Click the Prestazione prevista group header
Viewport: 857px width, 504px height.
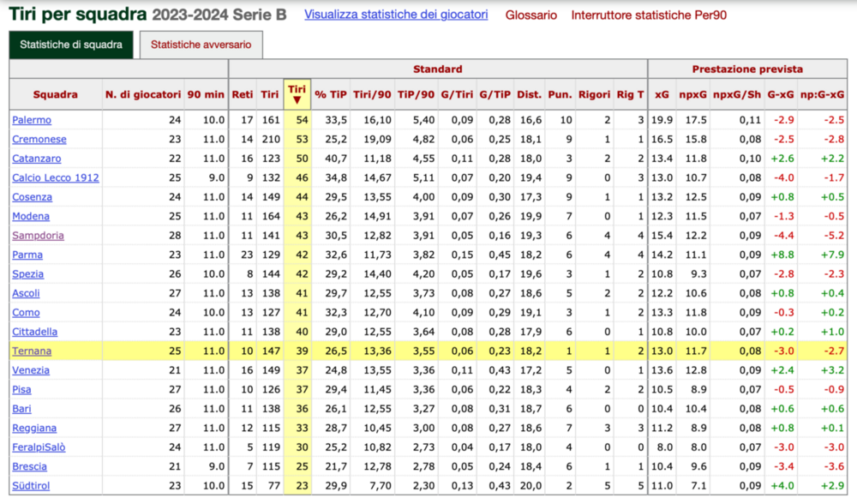click(x=747, y=69)
